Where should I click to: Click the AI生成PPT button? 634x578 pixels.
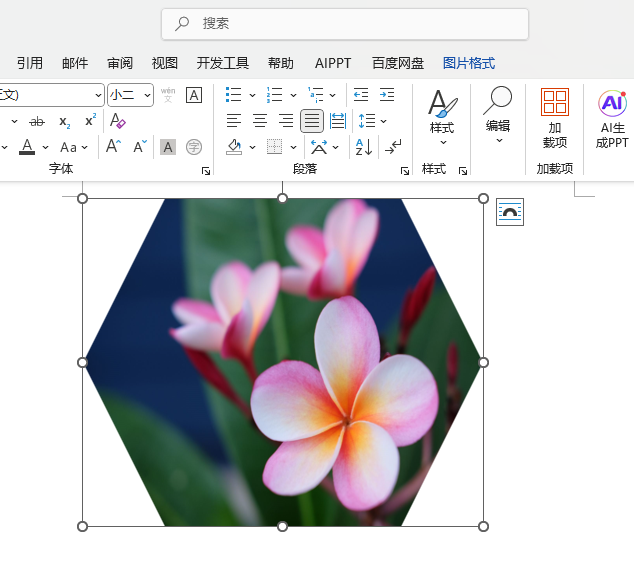(612, 119)
